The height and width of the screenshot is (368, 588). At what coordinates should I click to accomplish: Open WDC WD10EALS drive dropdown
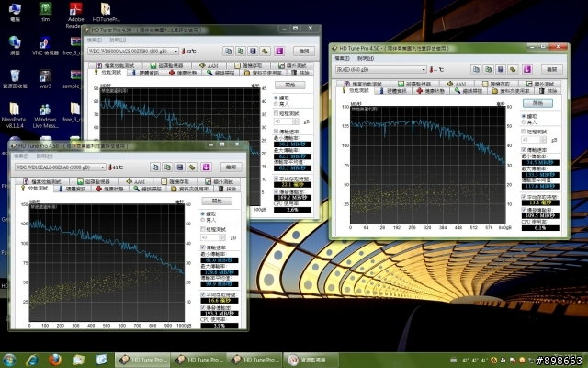click(60, 167)
